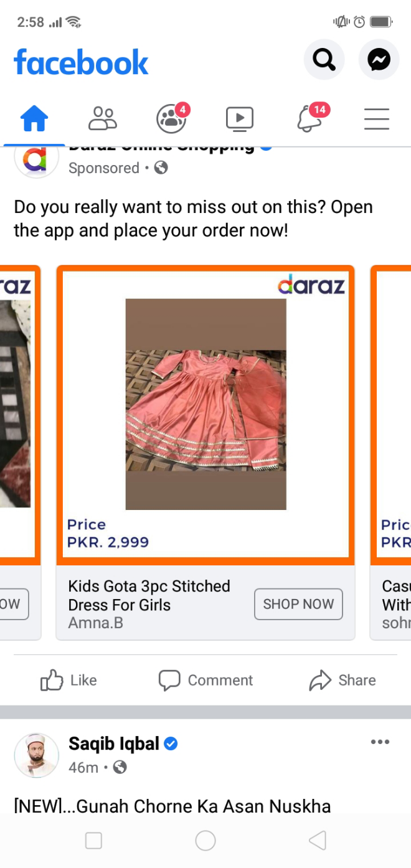Go to Home feed tab
This screenshot has height=868, width=411.
pos(34,118)
